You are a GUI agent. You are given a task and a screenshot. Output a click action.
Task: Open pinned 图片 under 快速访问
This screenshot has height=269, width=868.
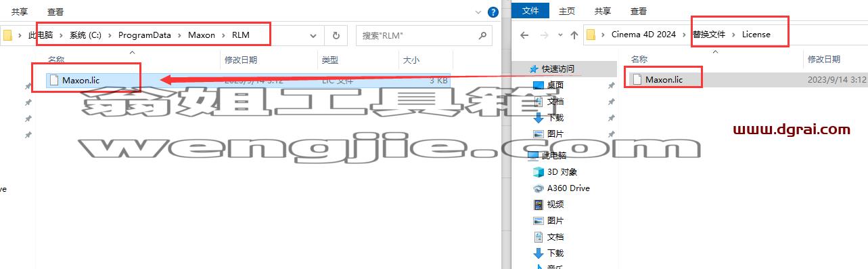pos(555,133)
